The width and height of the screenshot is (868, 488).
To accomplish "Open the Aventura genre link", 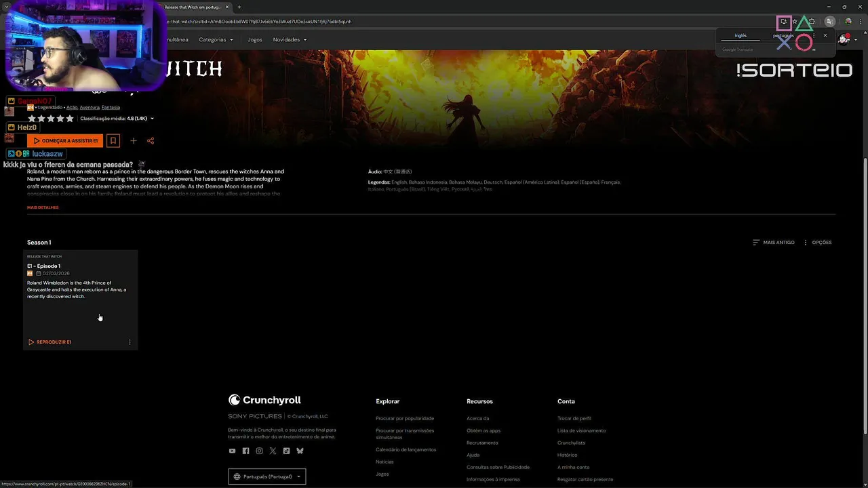I will tap(90, 107).
